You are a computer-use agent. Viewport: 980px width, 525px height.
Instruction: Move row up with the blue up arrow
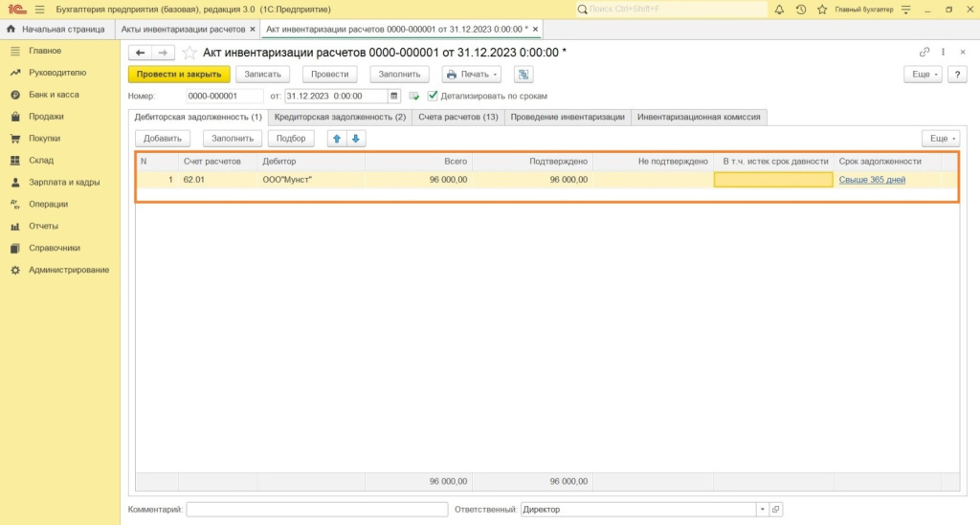(337, 139)
